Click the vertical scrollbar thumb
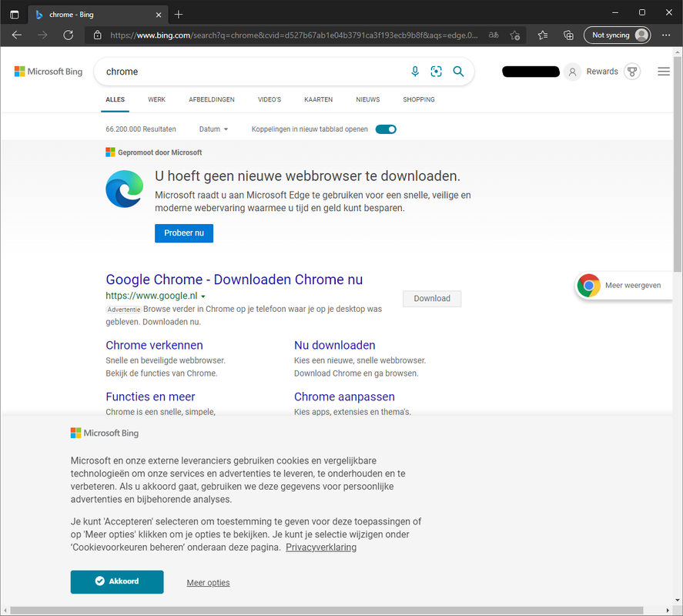683x616 pixels. [x=677, y=165]
